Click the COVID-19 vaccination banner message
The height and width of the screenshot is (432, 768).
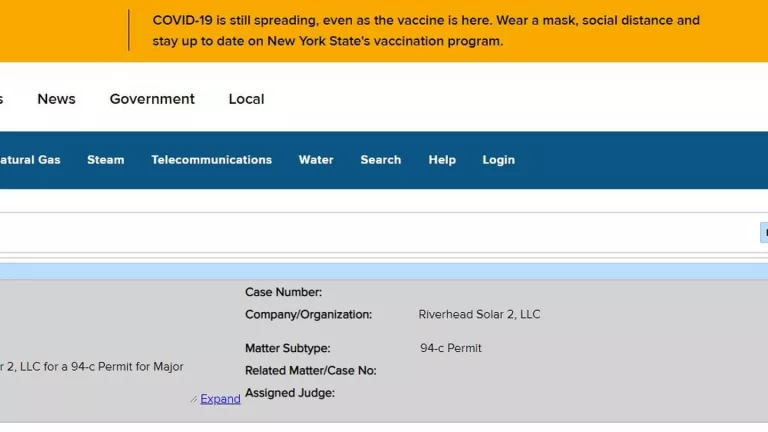tap(426, 31)
